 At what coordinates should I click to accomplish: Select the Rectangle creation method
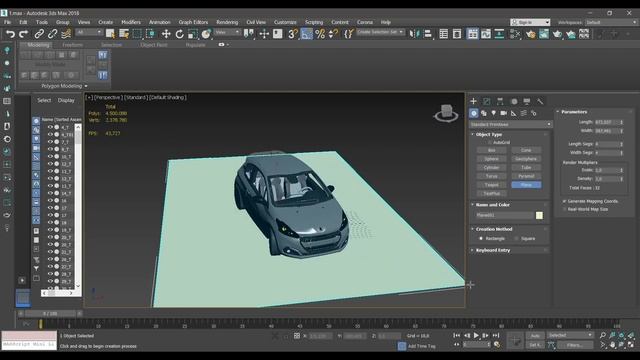481,238
